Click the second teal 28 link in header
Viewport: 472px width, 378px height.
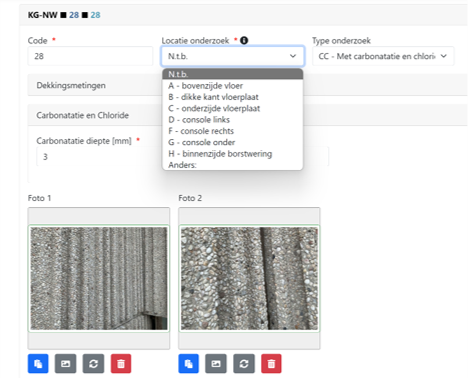pyautogui.click(x=95, y=15)
